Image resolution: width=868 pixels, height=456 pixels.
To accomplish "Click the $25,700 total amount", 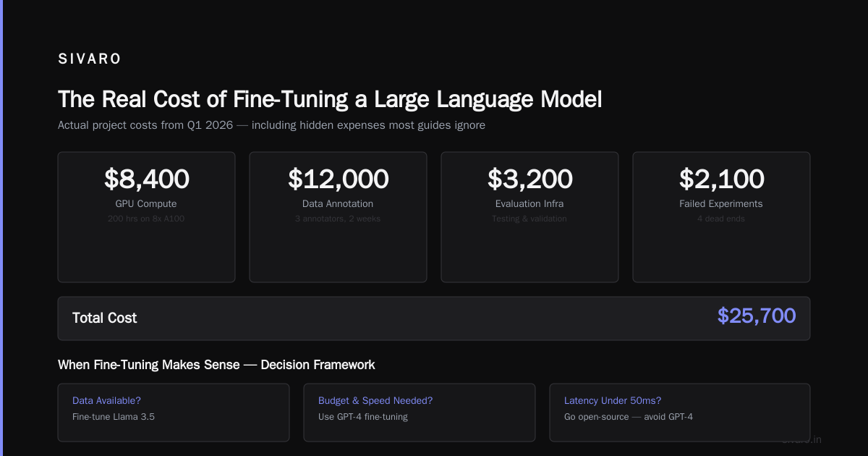I will click(x=757, y=316).
